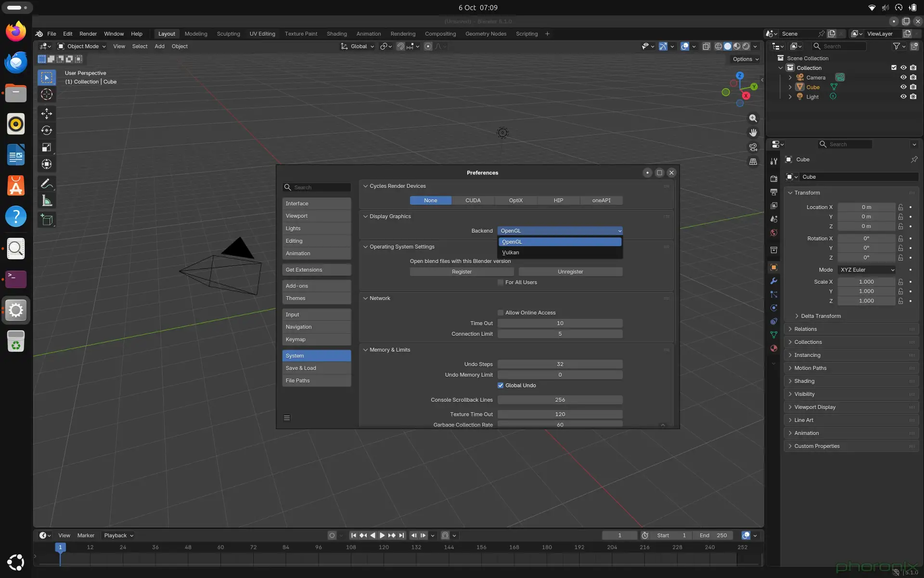Select the Rotate tool

click(x=47, y=130)
